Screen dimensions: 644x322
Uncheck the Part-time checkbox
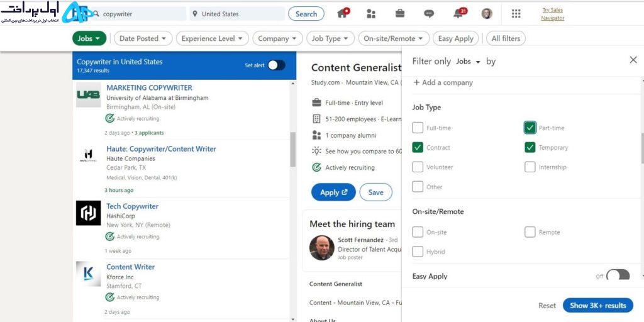click(x=530, y=128)
